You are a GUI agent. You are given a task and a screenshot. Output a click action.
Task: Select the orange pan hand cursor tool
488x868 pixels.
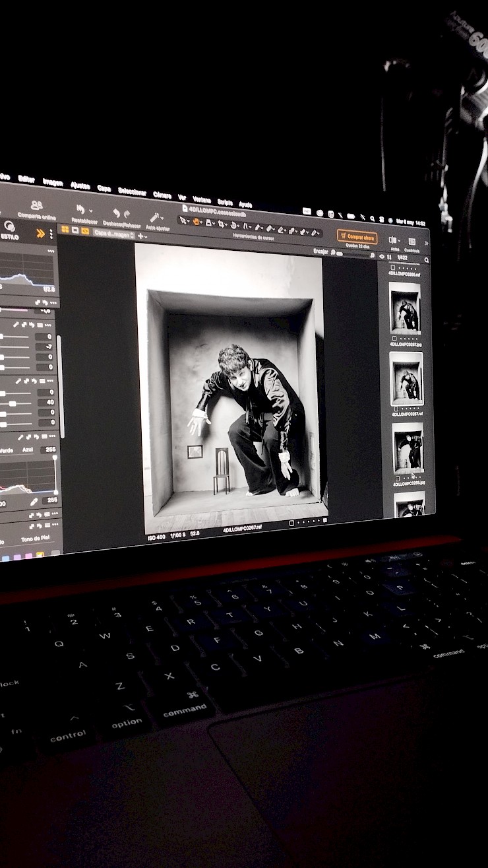tap(196, 221)
